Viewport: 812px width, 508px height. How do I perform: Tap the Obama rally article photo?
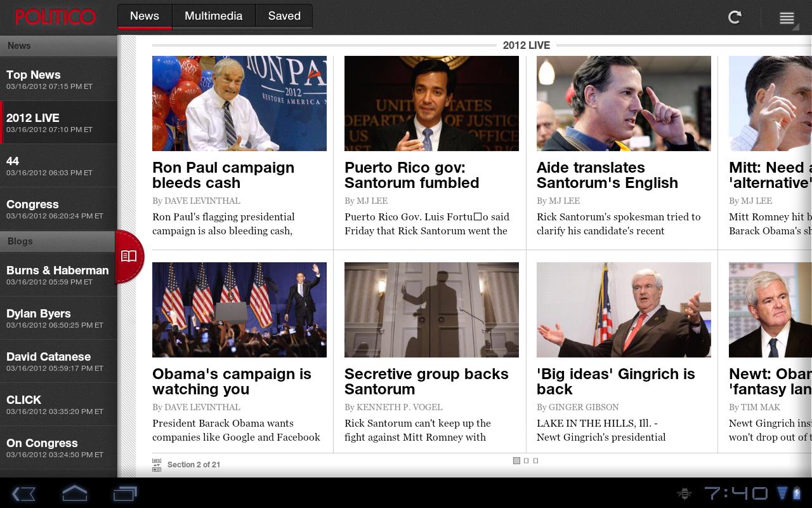tap(239, 310)
